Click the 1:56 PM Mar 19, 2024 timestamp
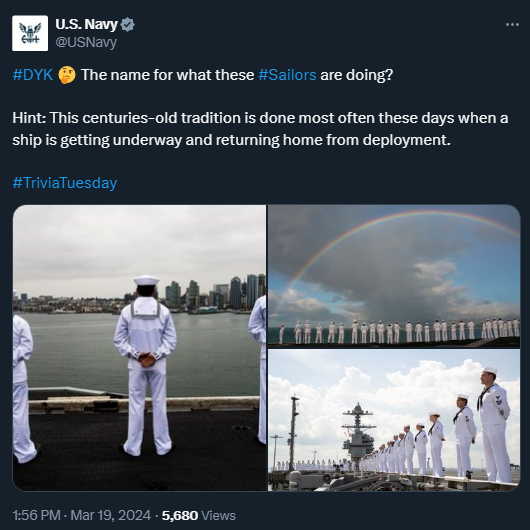The height and width of the screenshot is (530, 530). [x=81, y=515]
